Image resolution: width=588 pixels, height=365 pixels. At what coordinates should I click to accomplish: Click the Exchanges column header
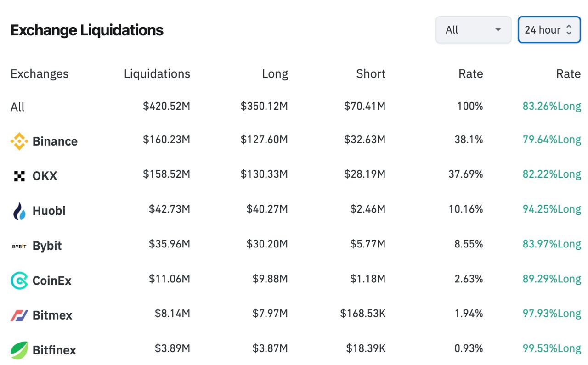[x=40, y=74]
